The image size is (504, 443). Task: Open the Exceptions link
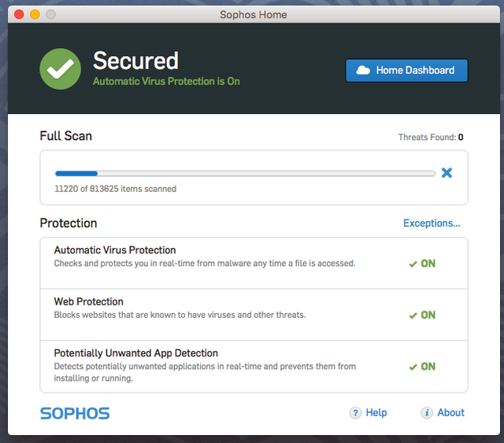[432, 223]
